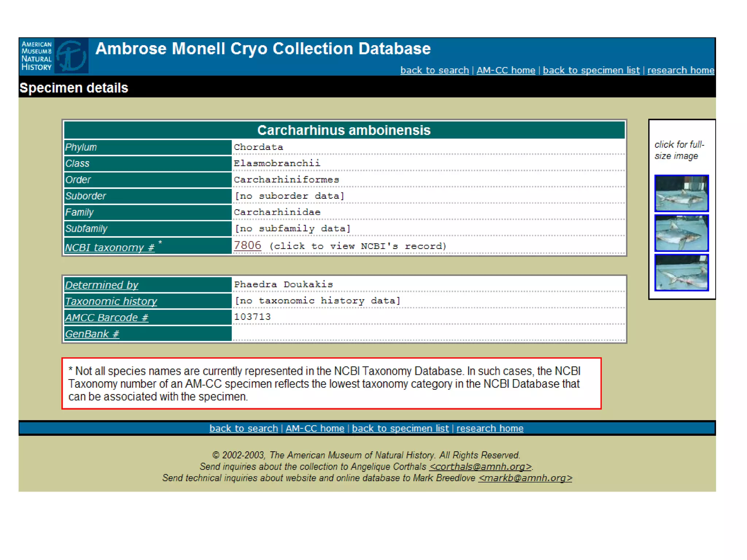Click top 'back to specimen list' link
747x560 pixels.
click(x=591, y=70)
